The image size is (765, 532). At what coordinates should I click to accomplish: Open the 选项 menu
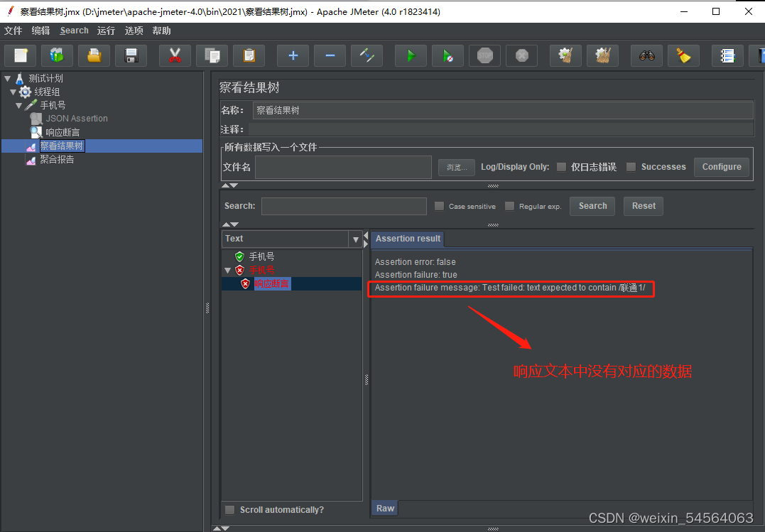click(134, 31)
